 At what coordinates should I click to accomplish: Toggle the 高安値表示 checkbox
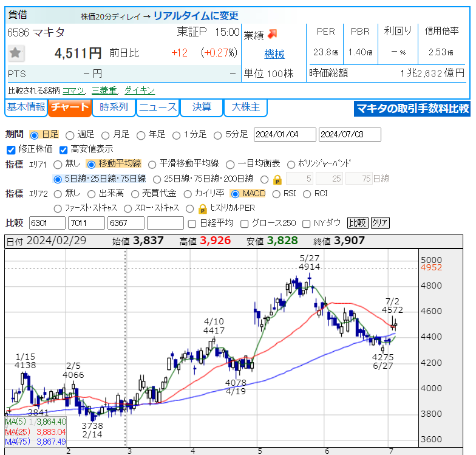63,149
